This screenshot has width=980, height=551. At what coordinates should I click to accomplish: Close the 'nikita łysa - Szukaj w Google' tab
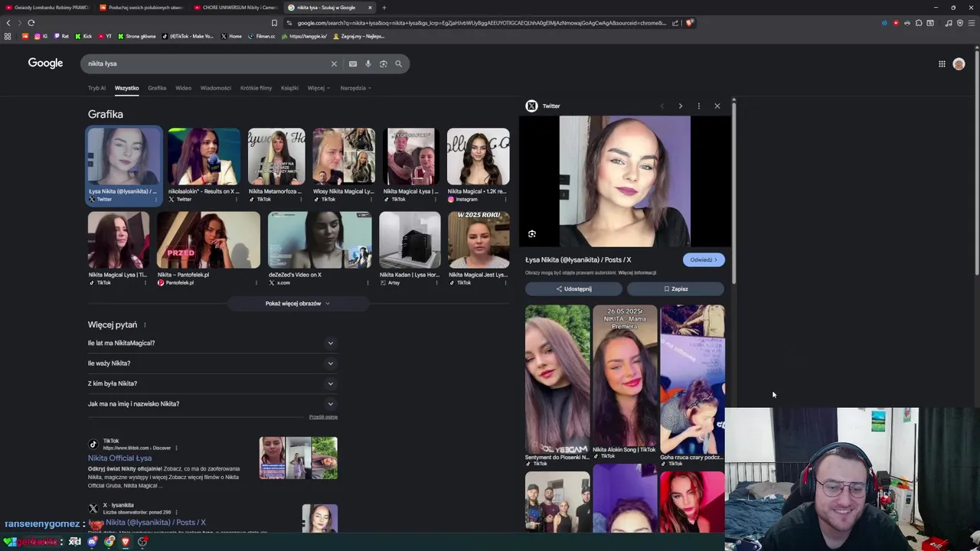(x=370, y=8)
